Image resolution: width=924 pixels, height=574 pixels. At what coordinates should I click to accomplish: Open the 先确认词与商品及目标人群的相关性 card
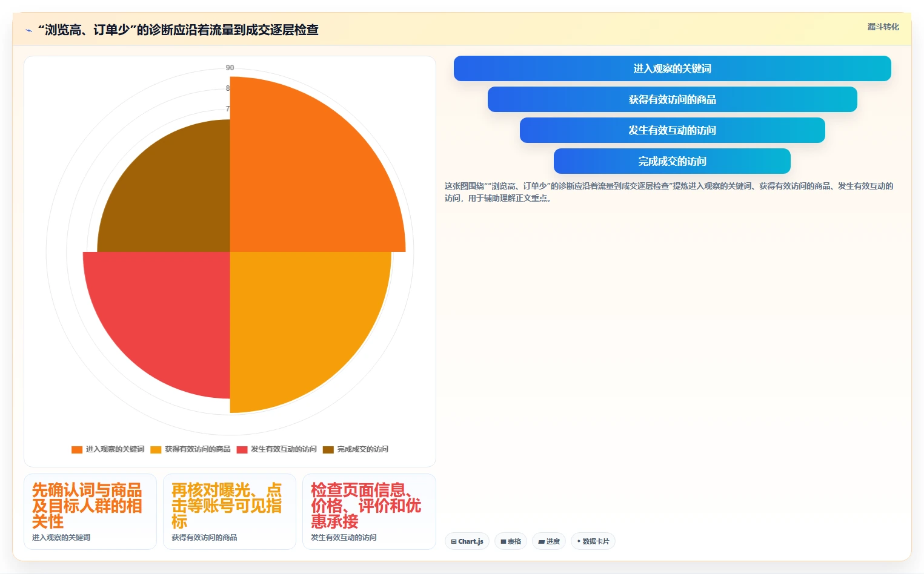pyautogui.click(x=90, y=512)
